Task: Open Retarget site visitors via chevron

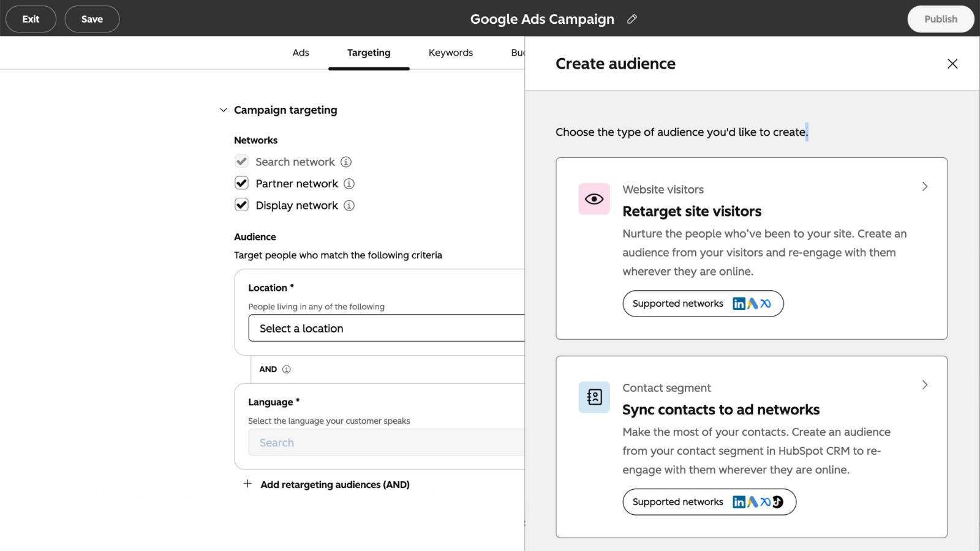Action: click(925, 187)
